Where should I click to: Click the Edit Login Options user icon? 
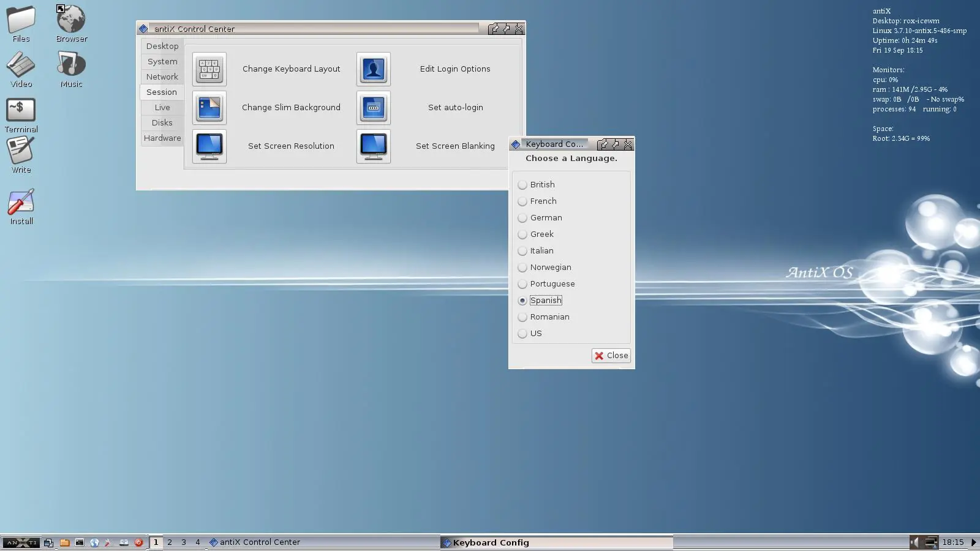(374, 69)
